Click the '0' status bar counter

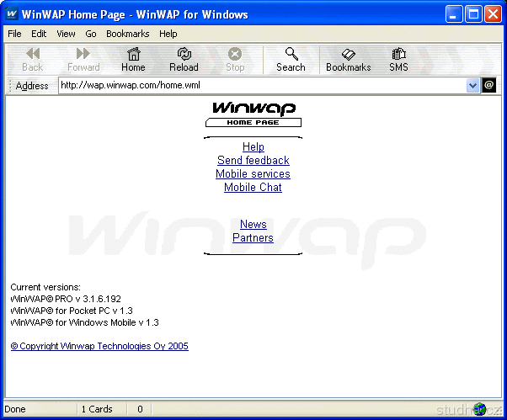140,409
